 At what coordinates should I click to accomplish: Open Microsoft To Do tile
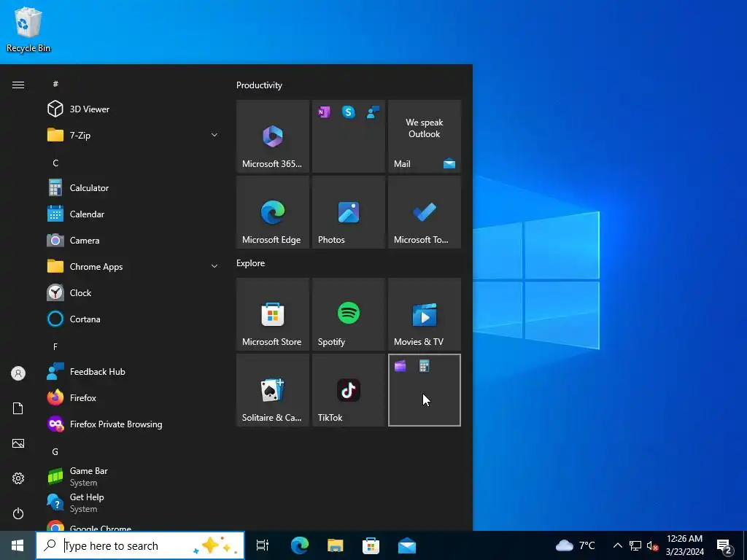(x=425, y=212)
